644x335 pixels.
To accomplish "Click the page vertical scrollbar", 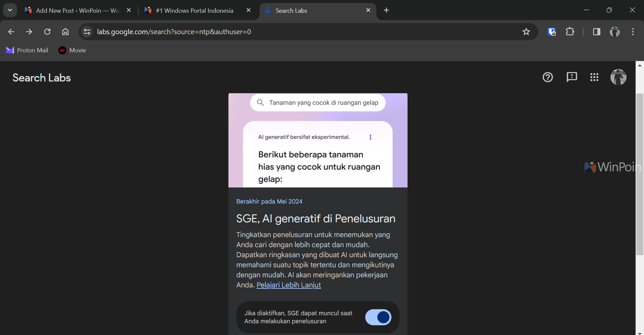I will [x=640, y=174].
